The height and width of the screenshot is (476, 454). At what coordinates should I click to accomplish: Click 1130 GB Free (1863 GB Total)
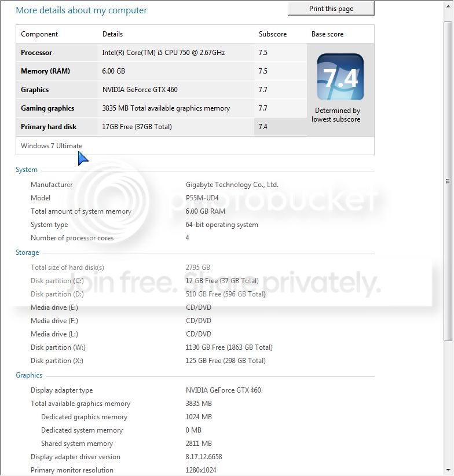coord(229,347)
